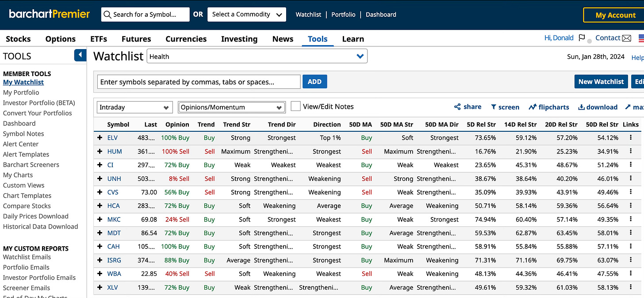The image size is (644, 298).
Task: Open Links menu for CAH row
Action: 630,246
